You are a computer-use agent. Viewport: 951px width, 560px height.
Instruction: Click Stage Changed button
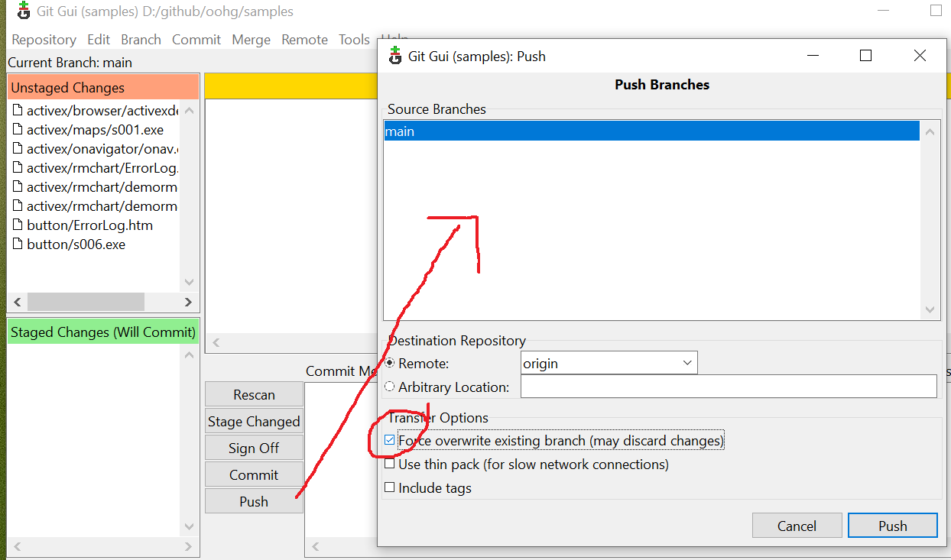coord(254,422)
